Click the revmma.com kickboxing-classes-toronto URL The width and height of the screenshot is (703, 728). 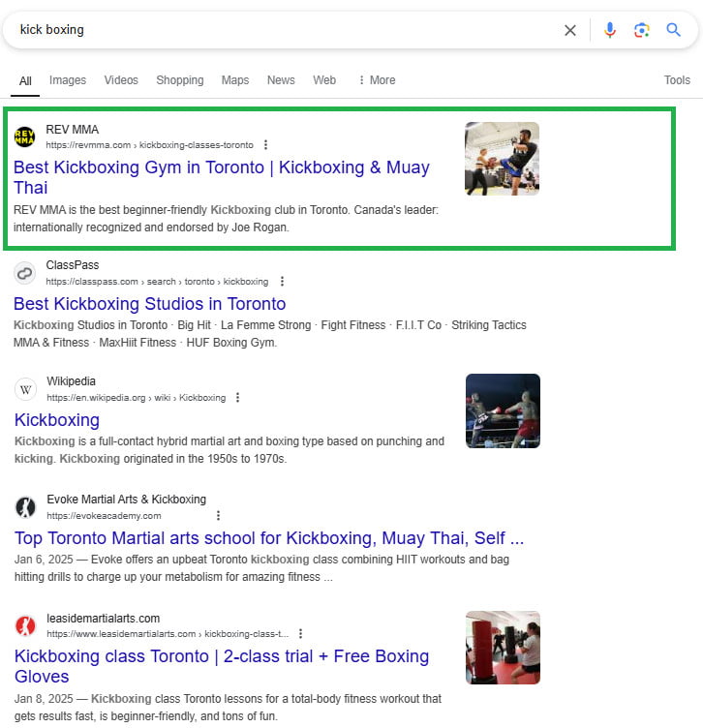coord(149,145)
